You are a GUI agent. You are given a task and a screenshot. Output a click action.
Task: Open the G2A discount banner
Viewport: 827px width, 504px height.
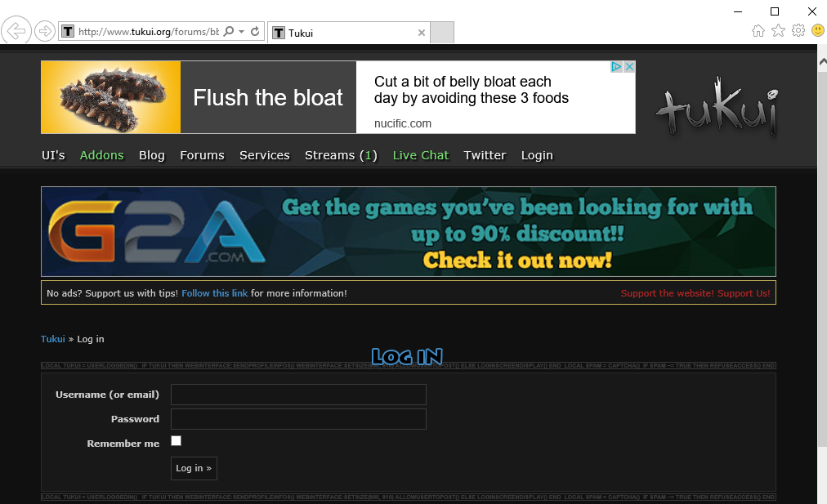(409, 232)
